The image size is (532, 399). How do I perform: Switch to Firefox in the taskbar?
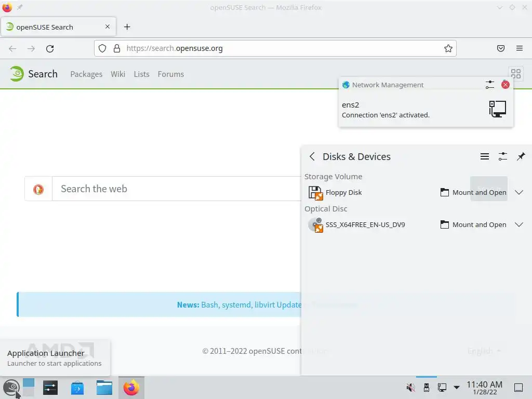coord(131,388)
